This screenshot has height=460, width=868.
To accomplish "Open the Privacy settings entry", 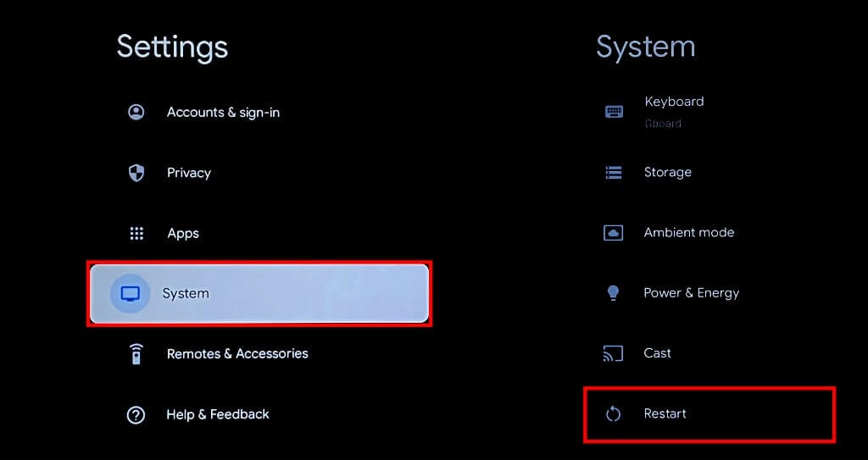I will pyautogui.click(x=188, y=173).
